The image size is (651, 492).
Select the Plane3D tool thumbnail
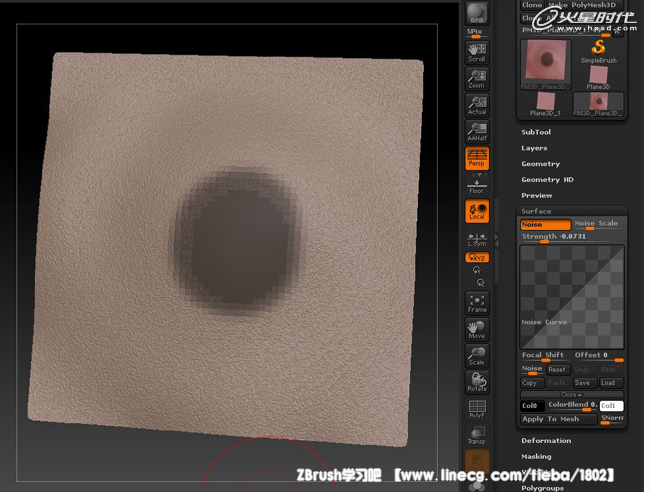tap(598, 78)
